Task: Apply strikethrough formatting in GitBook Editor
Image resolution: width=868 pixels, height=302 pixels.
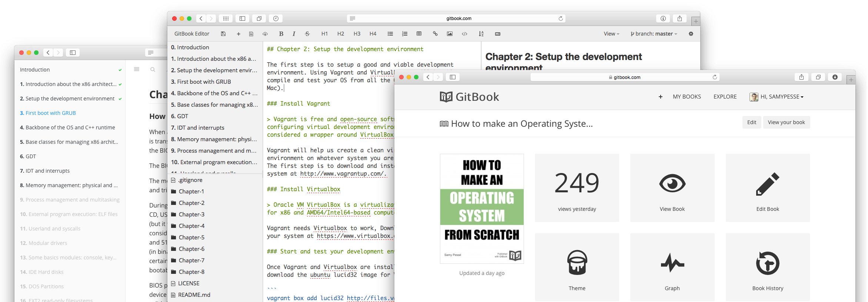Action: point(307,34)
